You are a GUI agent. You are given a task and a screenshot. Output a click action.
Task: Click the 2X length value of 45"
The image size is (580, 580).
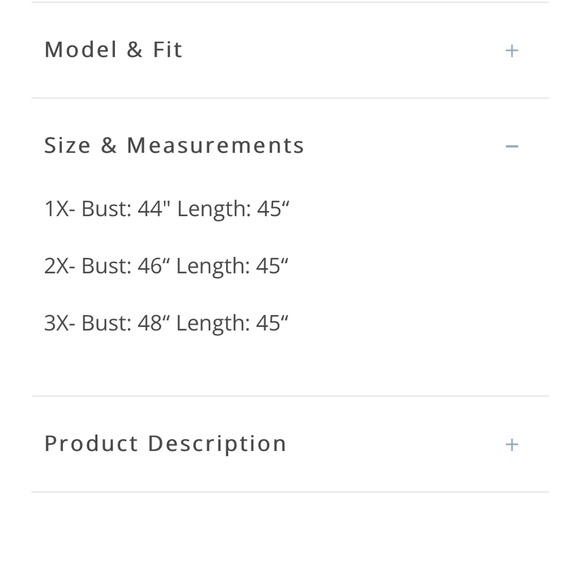pos(272,266)
